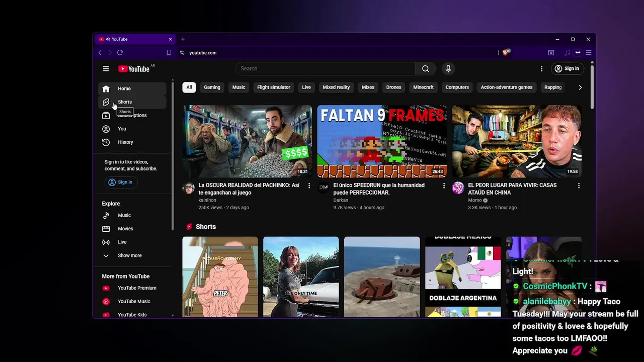The height and width of the screenshot is (362, 644).
Task: Play the Peter Griffin Short
Action: coord(220,277)
